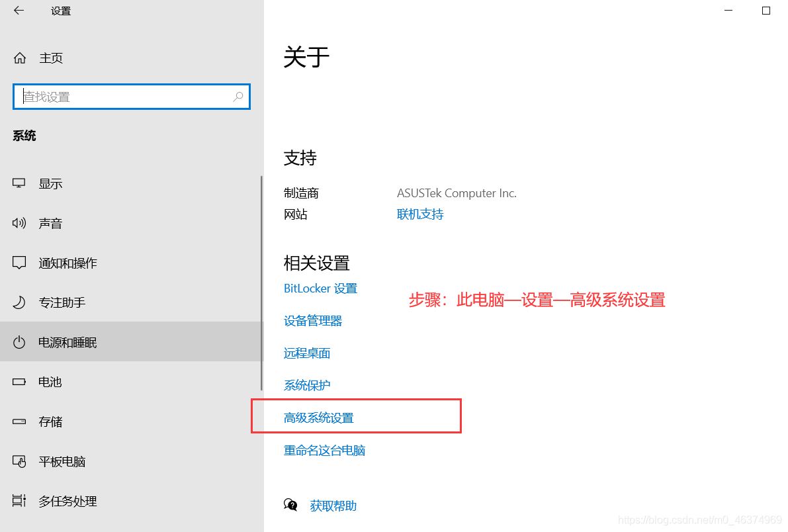Click the 联机支持 online support link
788x532 pixels.
point(419,214)
